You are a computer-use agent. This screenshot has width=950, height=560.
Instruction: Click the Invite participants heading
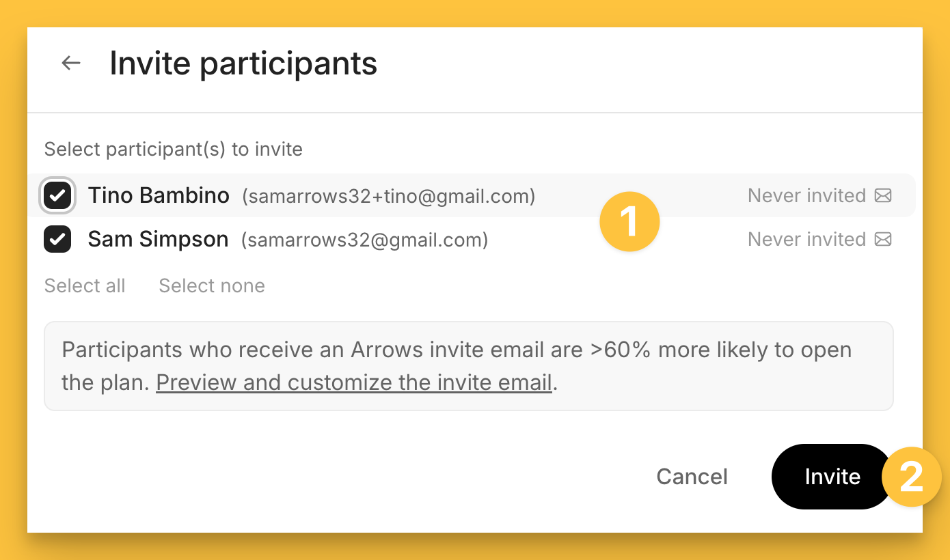coord(243,64)
